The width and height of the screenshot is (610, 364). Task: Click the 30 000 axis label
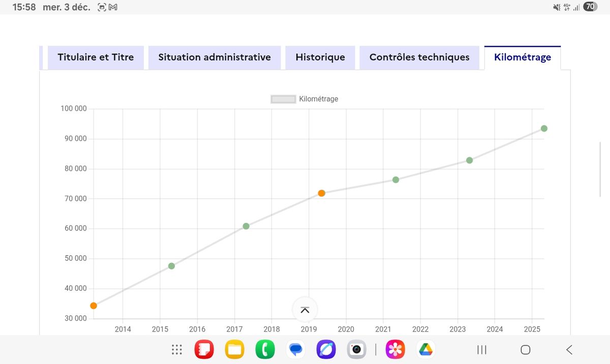[x=76, y=319]
